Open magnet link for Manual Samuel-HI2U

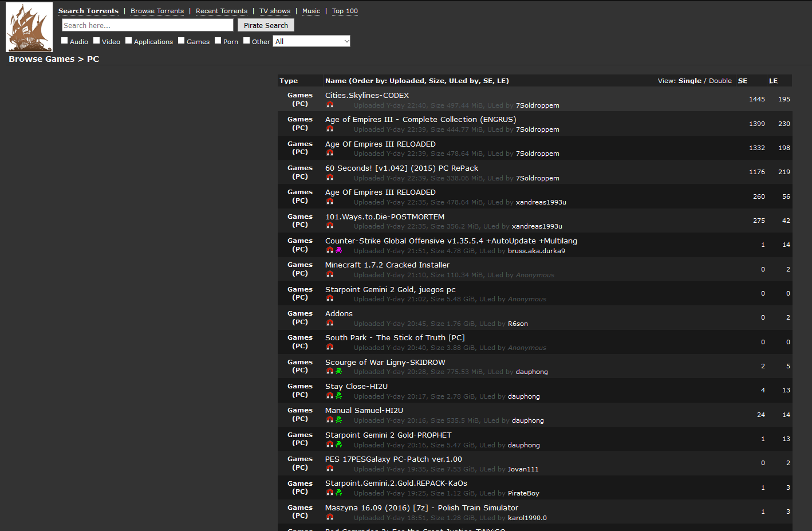coord(330,419)
